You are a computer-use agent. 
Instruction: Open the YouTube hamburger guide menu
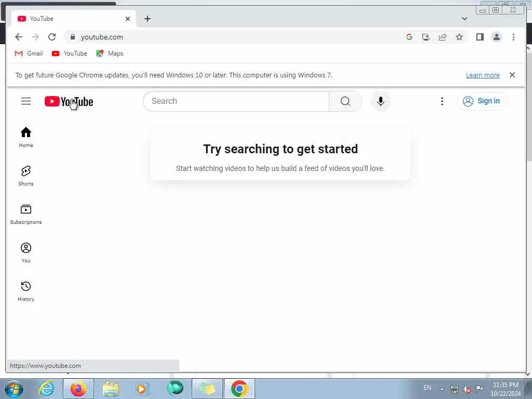pos(26,101)
